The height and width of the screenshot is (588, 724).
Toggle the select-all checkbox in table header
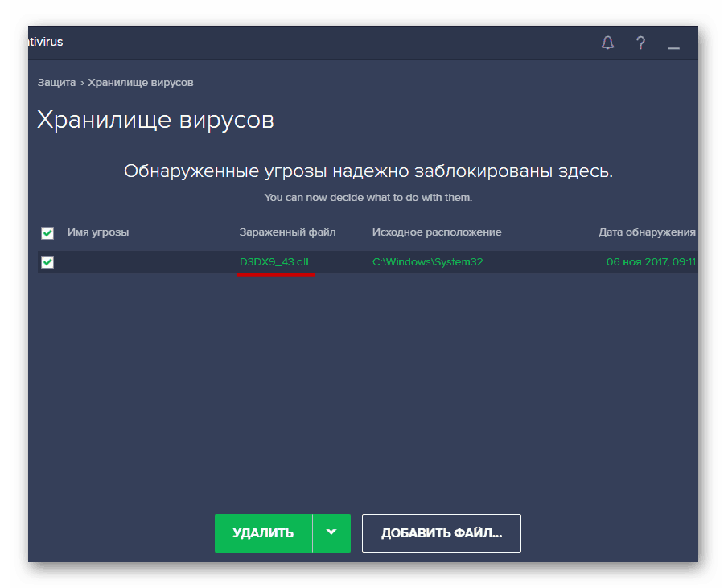[x=47, y=233]
